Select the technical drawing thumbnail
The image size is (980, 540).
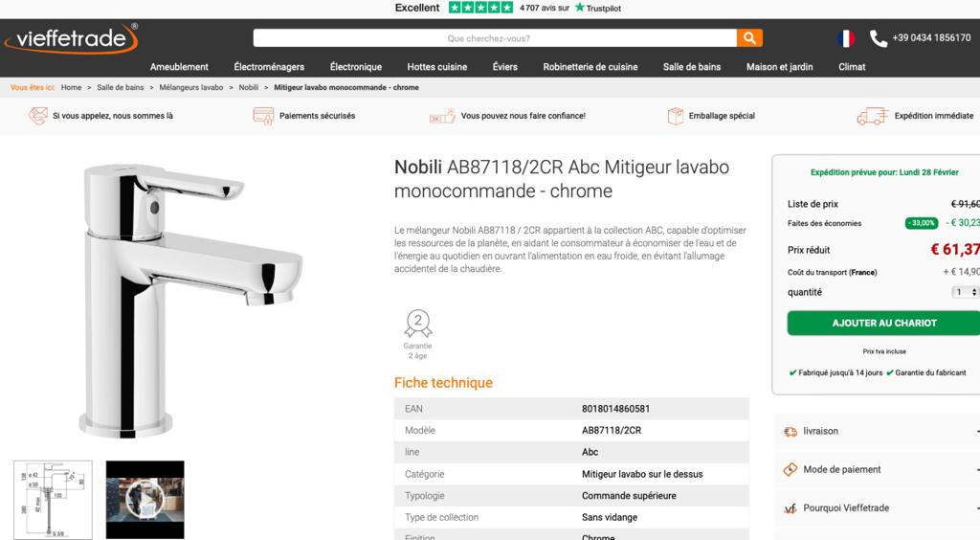pos(54,500)
